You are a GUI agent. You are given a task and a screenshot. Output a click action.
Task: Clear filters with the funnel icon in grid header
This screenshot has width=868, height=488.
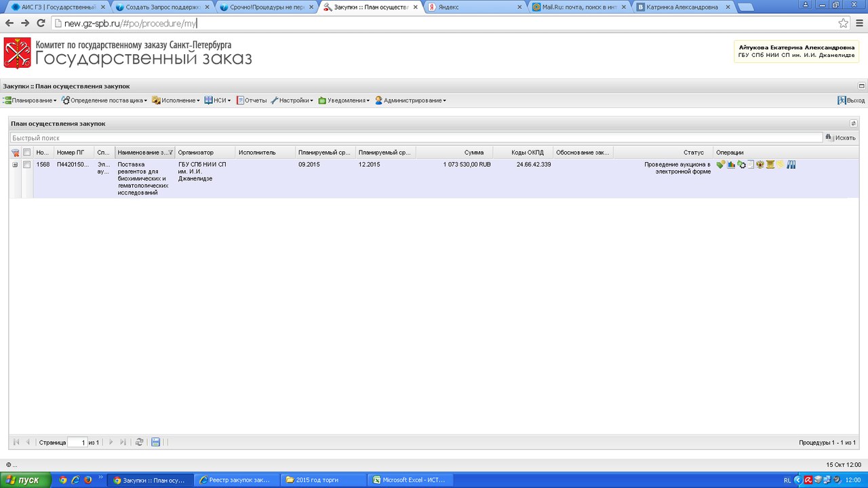point(15,152)
